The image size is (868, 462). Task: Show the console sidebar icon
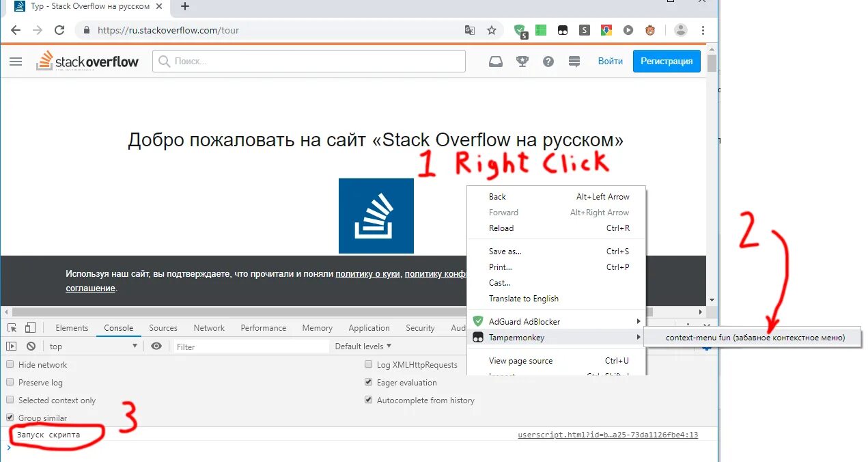(12, 346)
